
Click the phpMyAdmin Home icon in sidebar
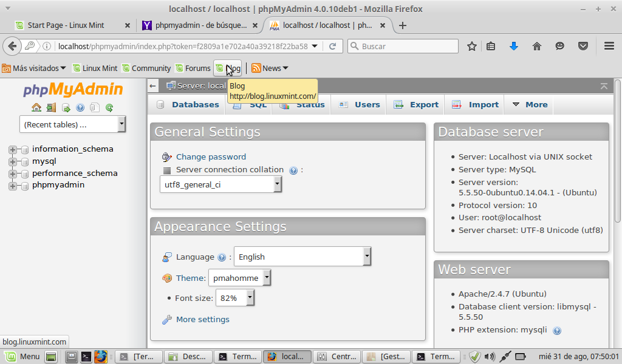pyautogui.click(x=36, y=108)
